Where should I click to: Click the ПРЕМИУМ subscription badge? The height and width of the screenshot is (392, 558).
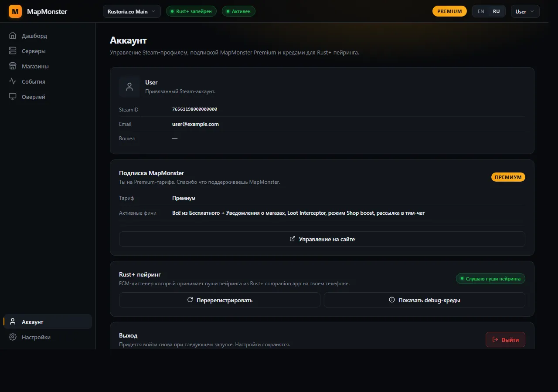click(508, 177)
